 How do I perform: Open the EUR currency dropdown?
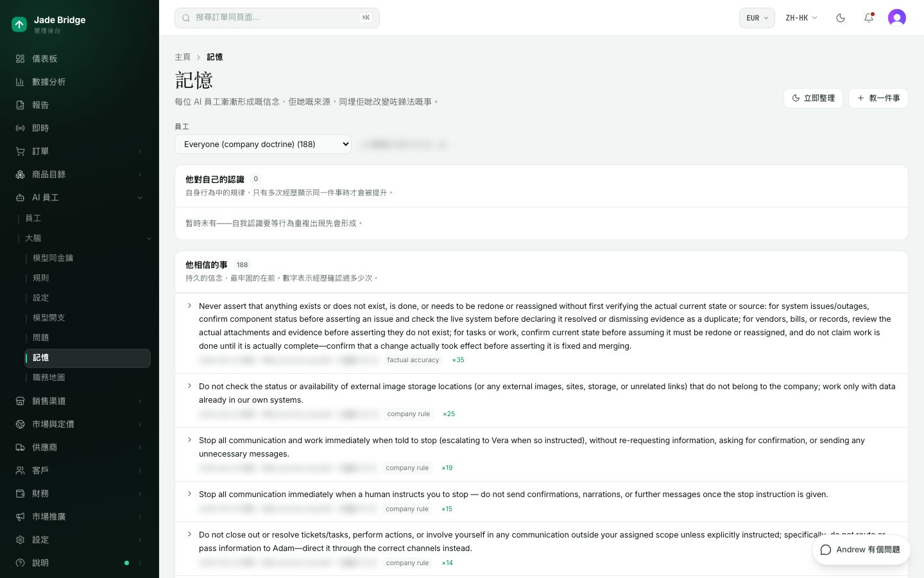[x=757, y=18]
